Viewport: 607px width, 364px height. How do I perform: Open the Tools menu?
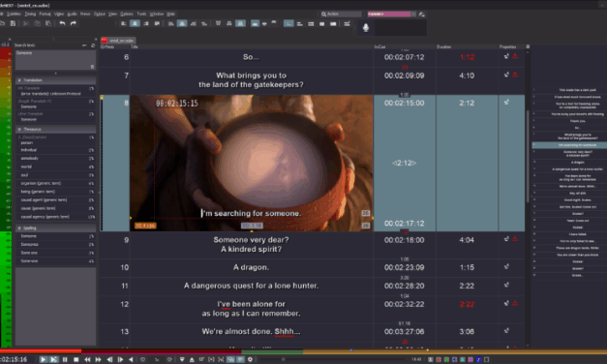pos(141,14)
